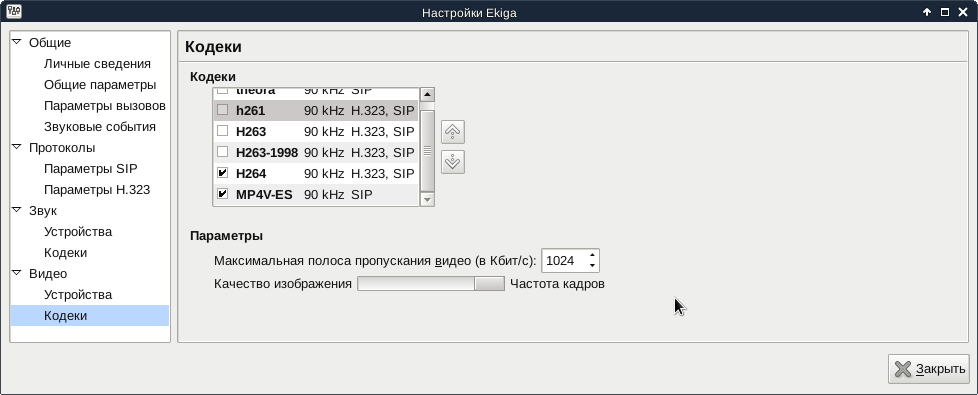Enable the H263 codec checkbox
The height and width of the screenshot is (395, 978).
(222, 131)
